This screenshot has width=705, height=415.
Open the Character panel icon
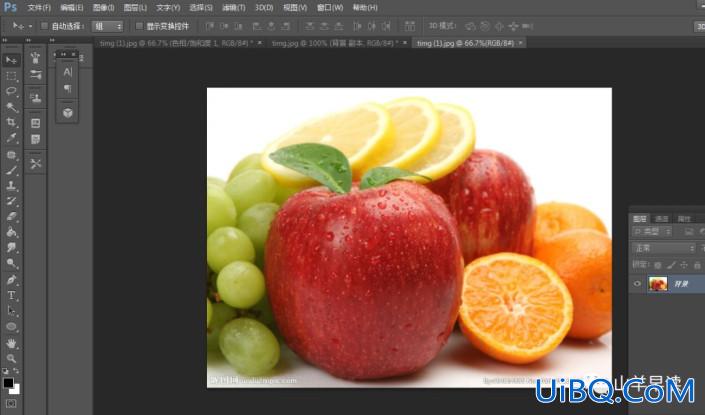click(x=67, y=72)
